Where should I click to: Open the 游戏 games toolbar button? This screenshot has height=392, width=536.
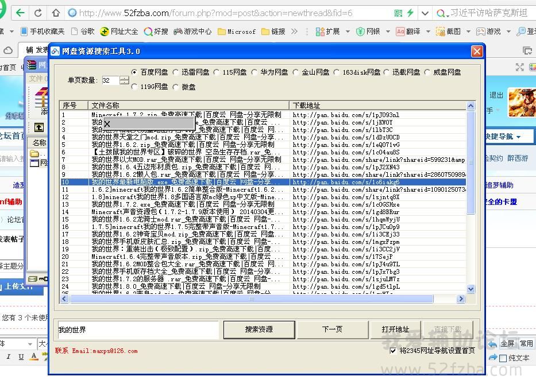click(x=488, y=32)
